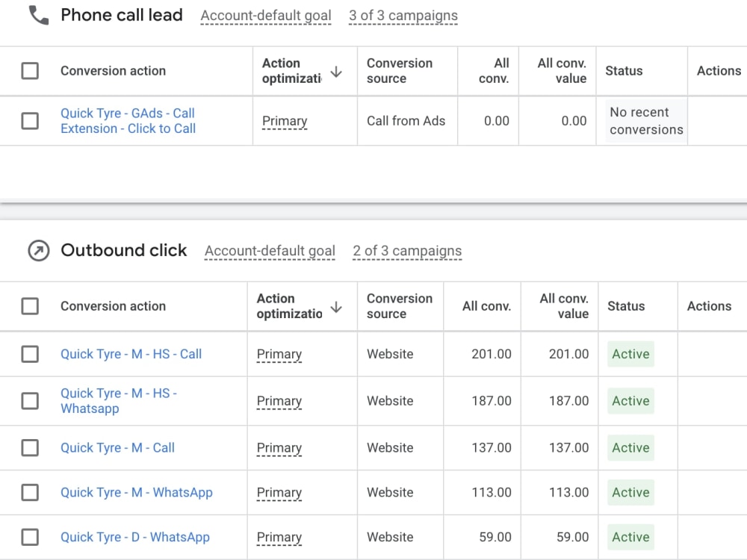Click All conv. value header in Outbound click table
Viewport: 747px width, 560px height.
[564, 306]
